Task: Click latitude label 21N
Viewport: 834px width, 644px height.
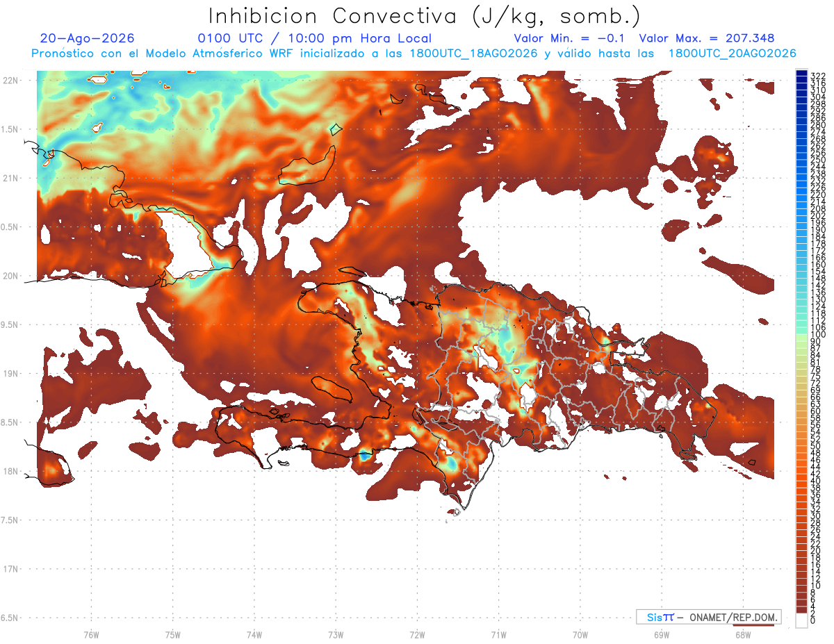Action: [x=10, y=179]
